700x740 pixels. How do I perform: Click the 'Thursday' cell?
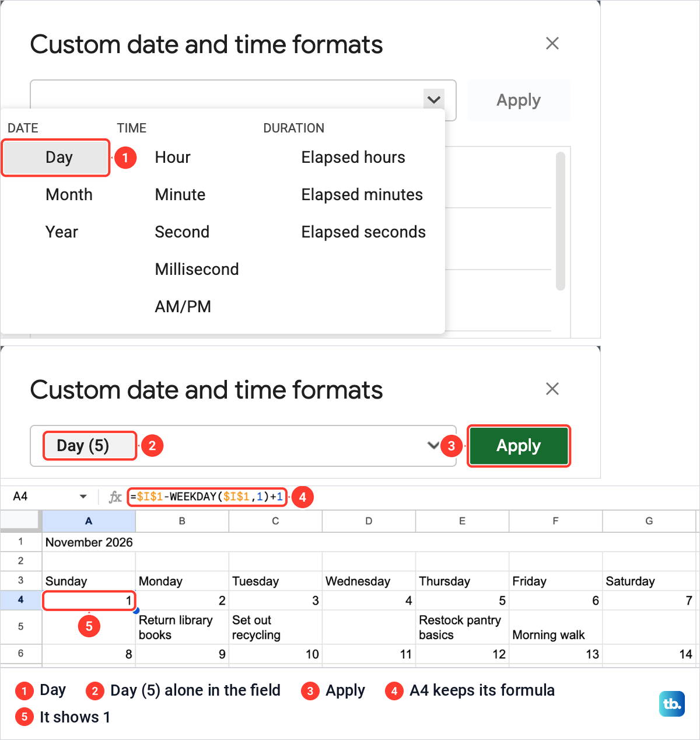coord(462,581)
